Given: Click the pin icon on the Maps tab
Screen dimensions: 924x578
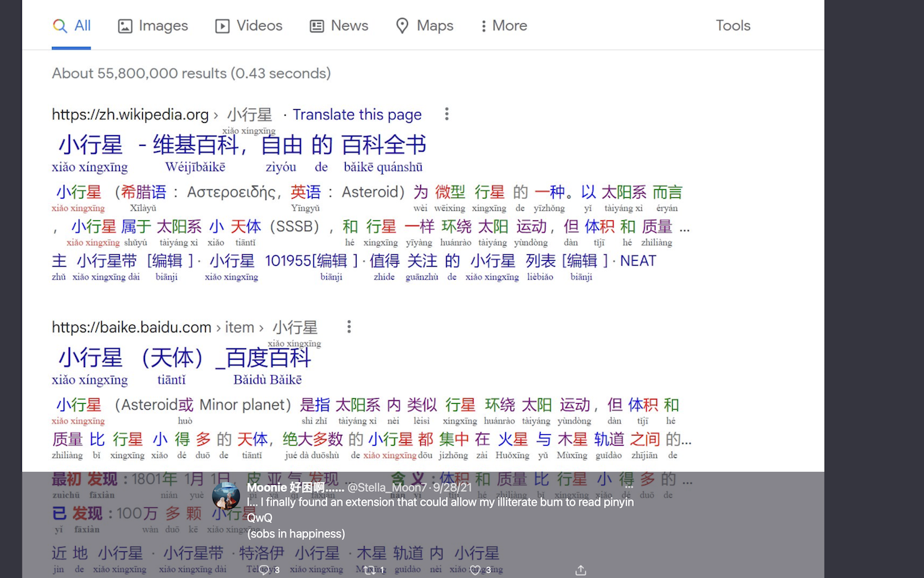Looking at the screenshot, I should tap(402, 25).
